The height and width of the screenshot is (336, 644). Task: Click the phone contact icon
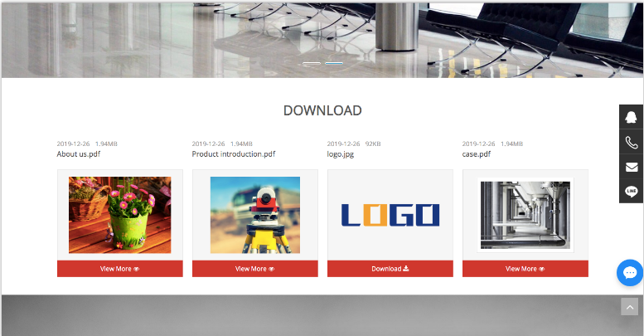631,142
